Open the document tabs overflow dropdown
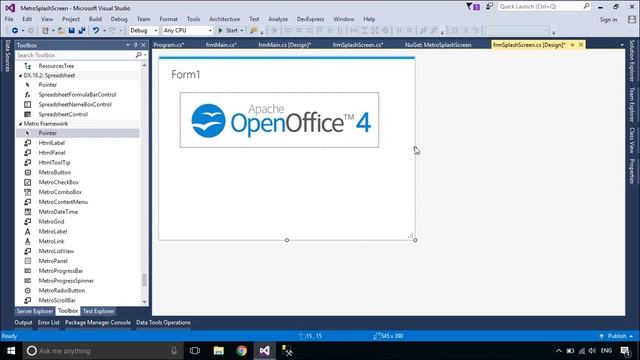 tap(622, 45)
